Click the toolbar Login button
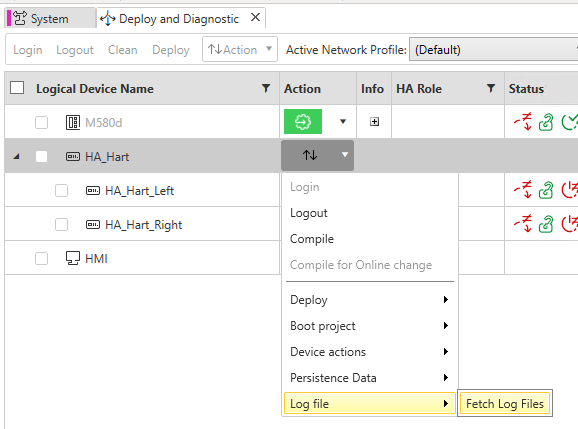The width and height of the screenshot is (578, 429). (x=28, y=50)
